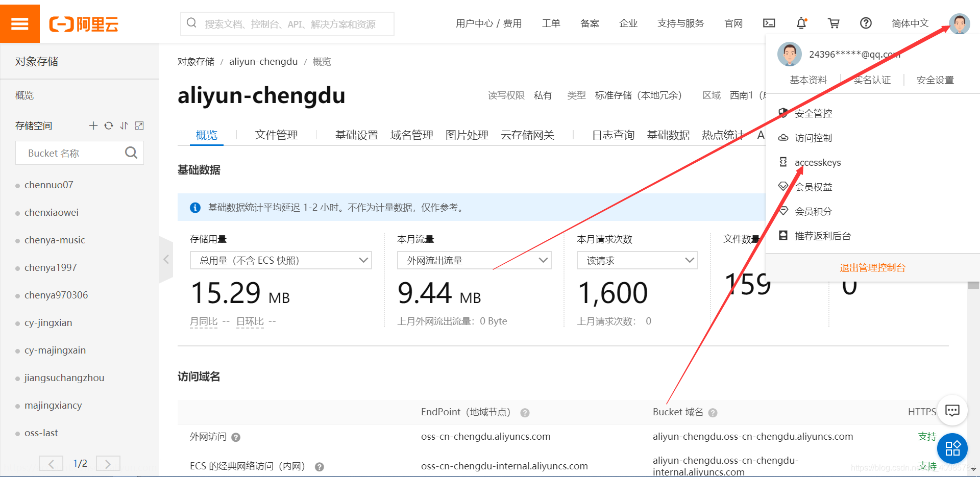Viewport: 980px width, 477px height.
Task: Click the expand icon beside 存储空间
Action: 139,125
